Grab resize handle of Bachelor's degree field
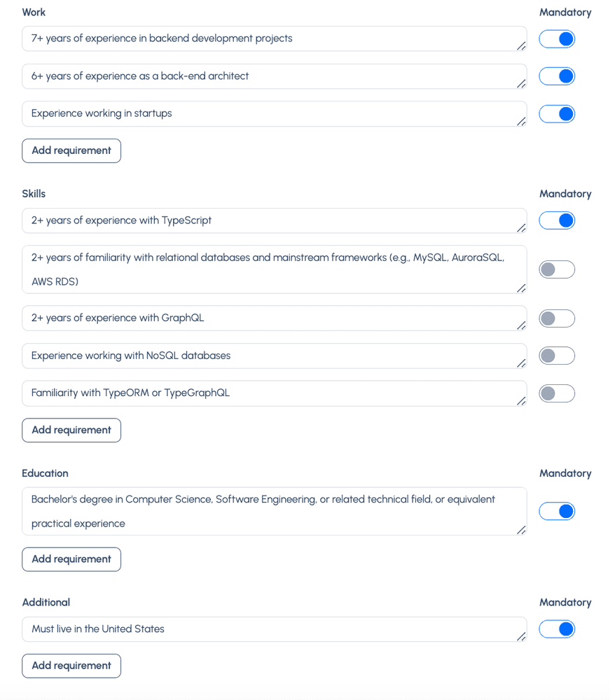Image resolution: width=610 pixels, height=700 pixels. click(x=521, y=530)
